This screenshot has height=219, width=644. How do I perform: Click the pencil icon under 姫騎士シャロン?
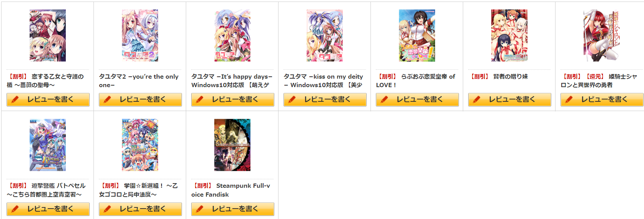[x=569, y=99]
